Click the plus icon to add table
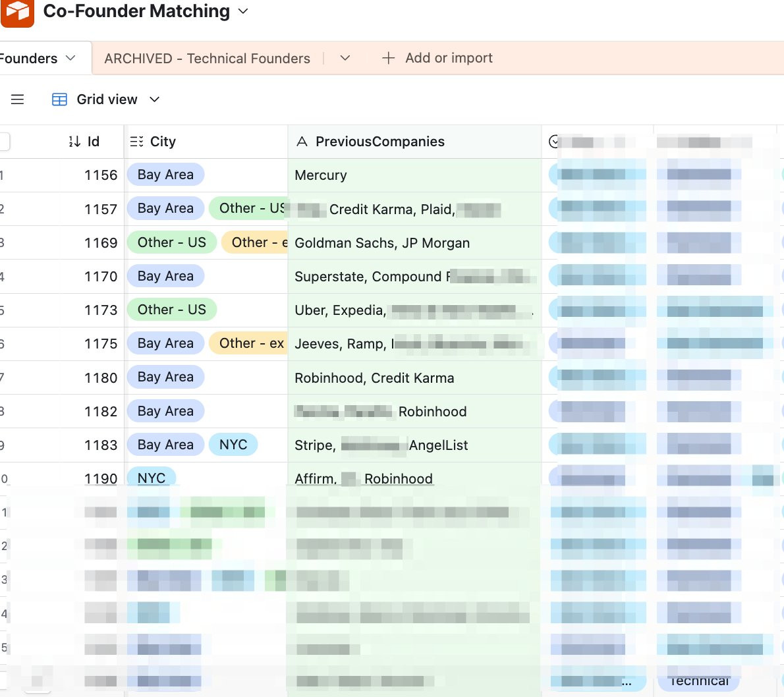This screenshot has height=697, width=784. coord(389,58)
